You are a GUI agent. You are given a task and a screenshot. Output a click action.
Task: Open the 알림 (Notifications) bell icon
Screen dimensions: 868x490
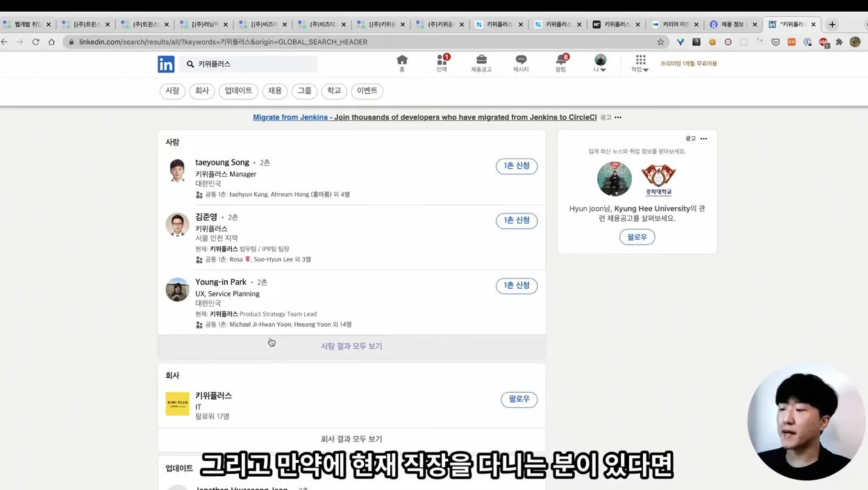coord(561,63)
